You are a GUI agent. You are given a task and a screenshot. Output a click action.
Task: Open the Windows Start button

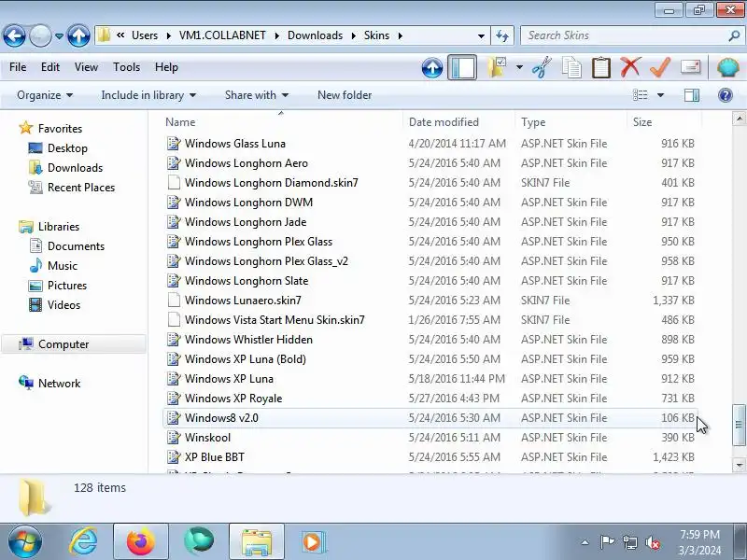click(x=25, y=542)
